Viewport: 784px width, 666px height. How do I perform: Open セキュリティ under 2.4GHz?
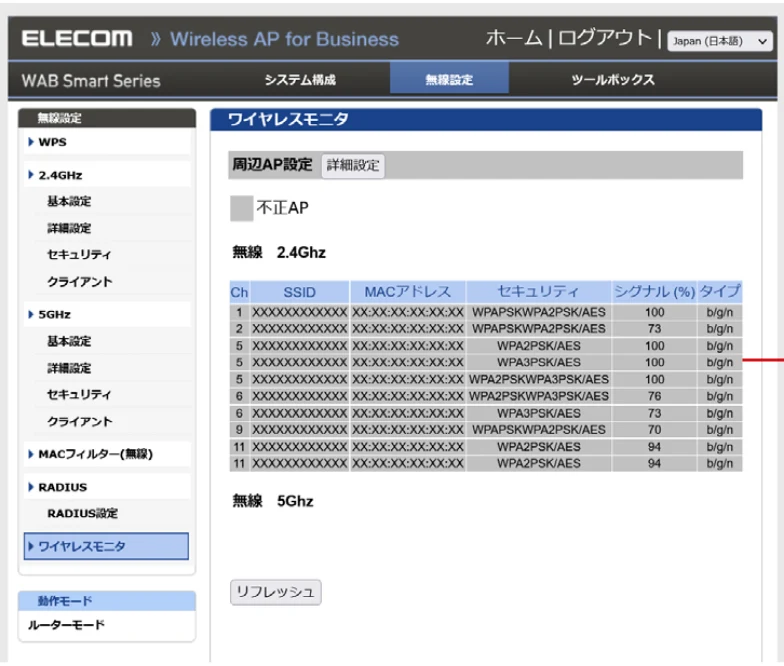pyautogui.click(x=79, y=254)
